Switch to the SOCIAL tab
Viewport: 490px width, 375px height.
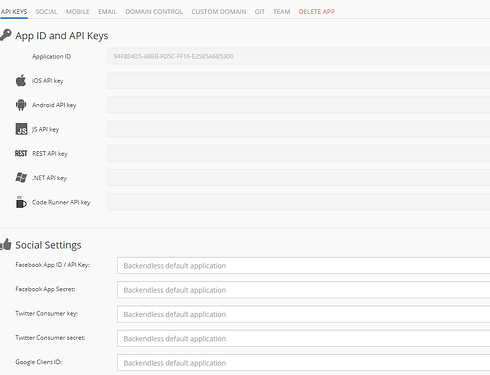(46, 12)
